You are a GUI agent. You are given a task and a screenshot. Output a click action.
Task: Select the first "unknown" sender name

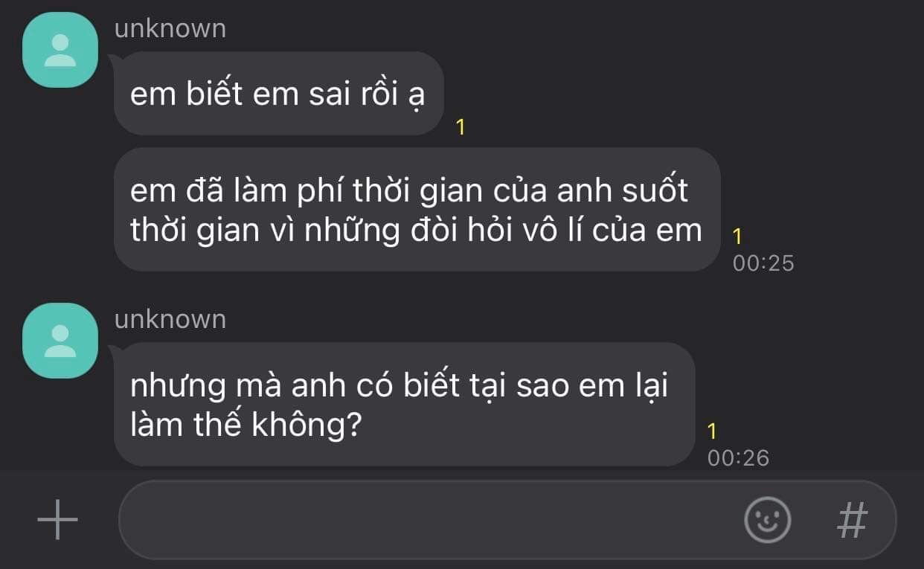tap(170, 28)
